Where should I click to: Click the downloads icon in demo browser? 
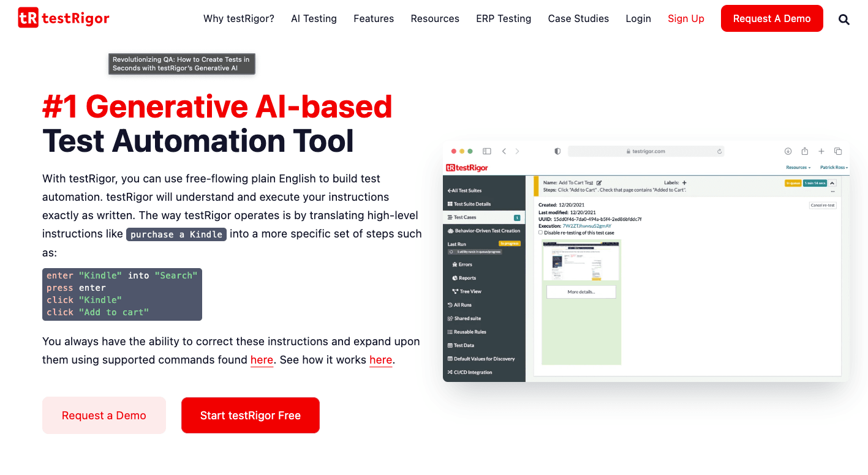[788, 151]
